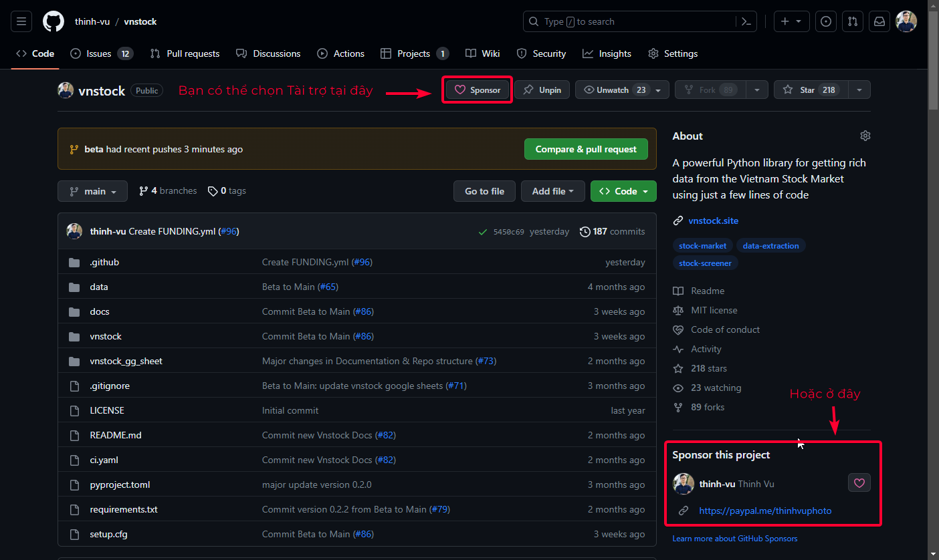This screenshot has width=939, height=560.
Task: Expand the Fork dropdown arrow
Action: point(757,90)
